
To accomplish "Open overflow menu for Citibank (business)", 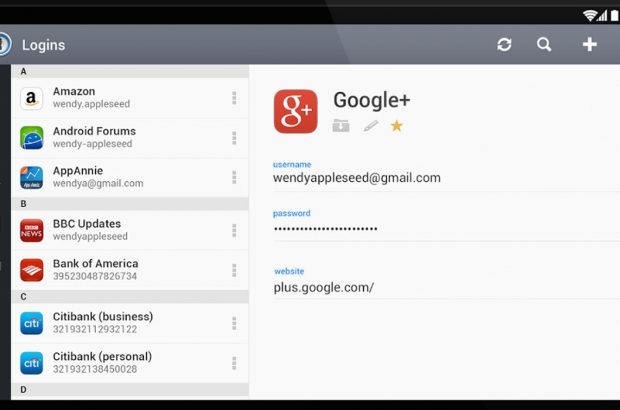I will coord(234,323).
